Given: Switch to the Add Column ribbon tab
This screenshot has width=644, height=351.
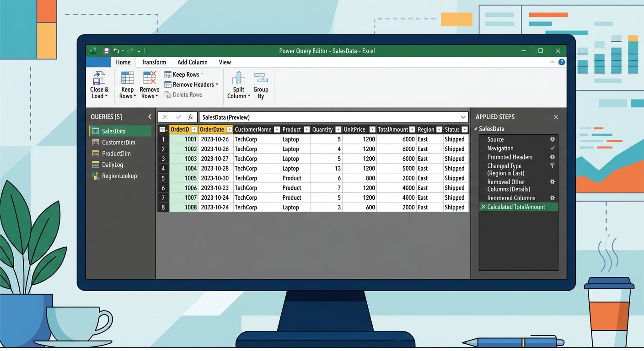Looking at the screenshot, I should pos(193,62).
